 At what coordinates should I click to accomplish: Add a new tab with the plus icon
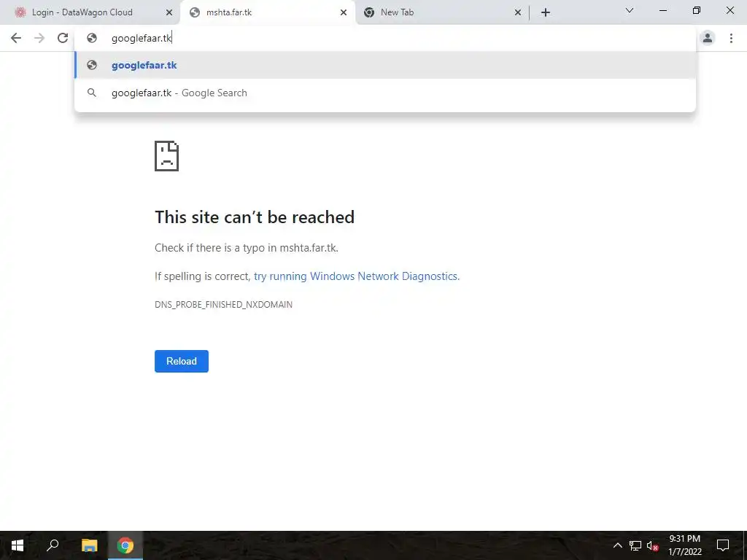coord(546,12)
